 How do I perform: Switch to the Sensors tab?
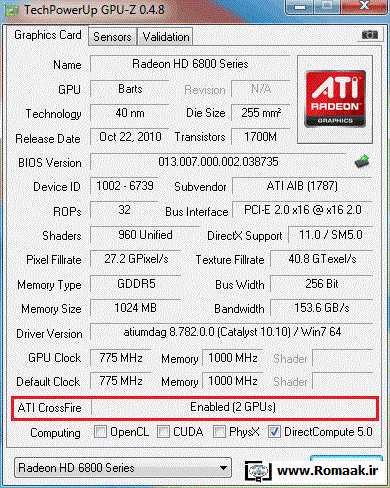coord(112,36)
